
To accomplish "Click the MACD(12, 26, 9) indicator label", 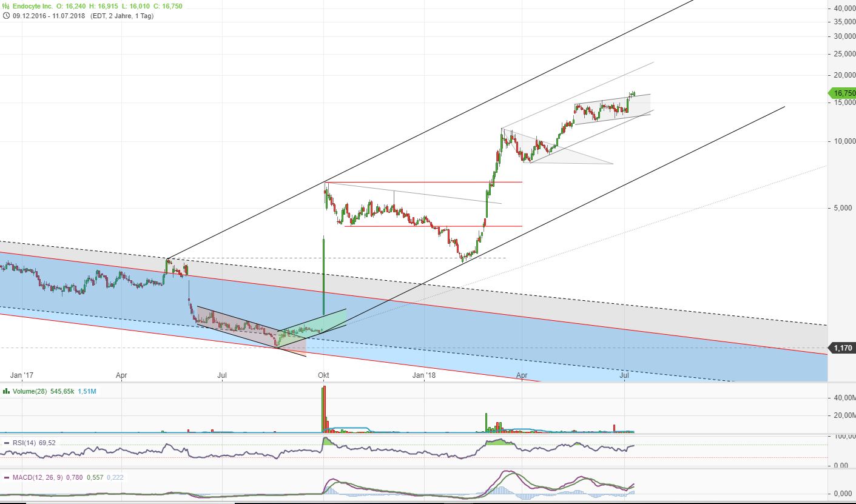I will [38, 478].
